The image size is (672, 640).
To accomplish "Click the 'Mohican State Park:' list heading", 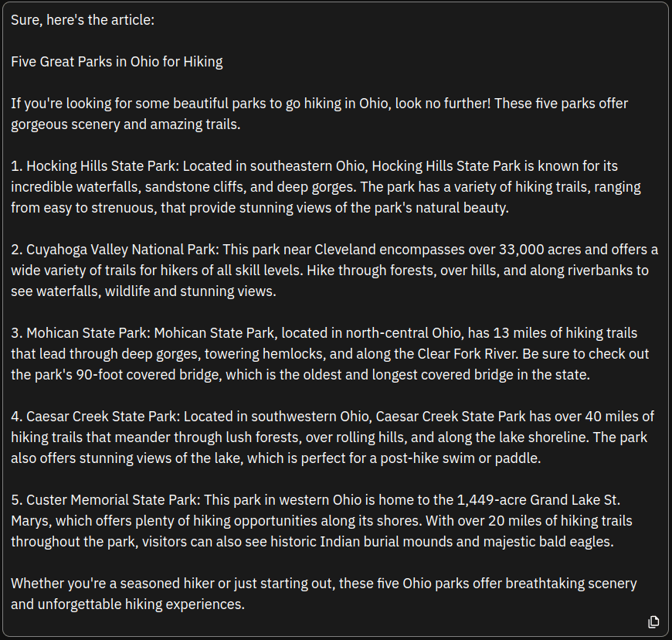I will coord(88,333).
